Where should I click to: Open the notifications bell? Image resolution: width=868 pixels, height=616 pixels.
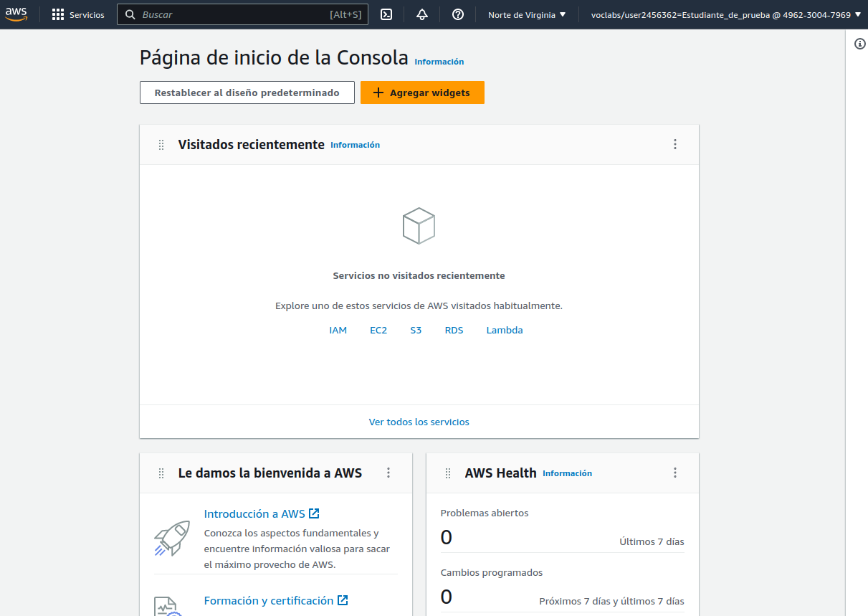pos(422,14)
